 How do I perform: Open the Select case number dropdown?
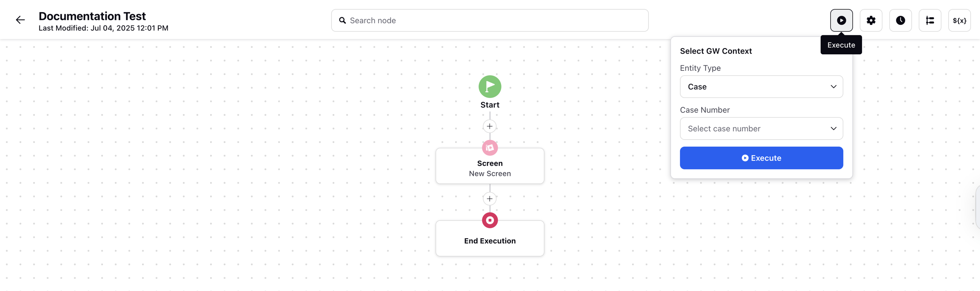(761, 128)
